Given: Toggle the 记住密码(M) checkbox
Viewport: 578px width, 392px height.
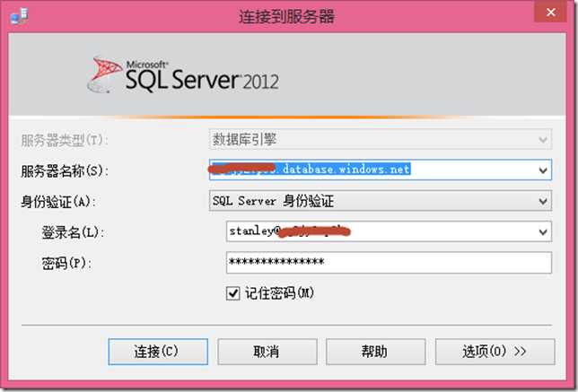Looking at the screenshot, I should pyautogui.click(x=233, y=293).
